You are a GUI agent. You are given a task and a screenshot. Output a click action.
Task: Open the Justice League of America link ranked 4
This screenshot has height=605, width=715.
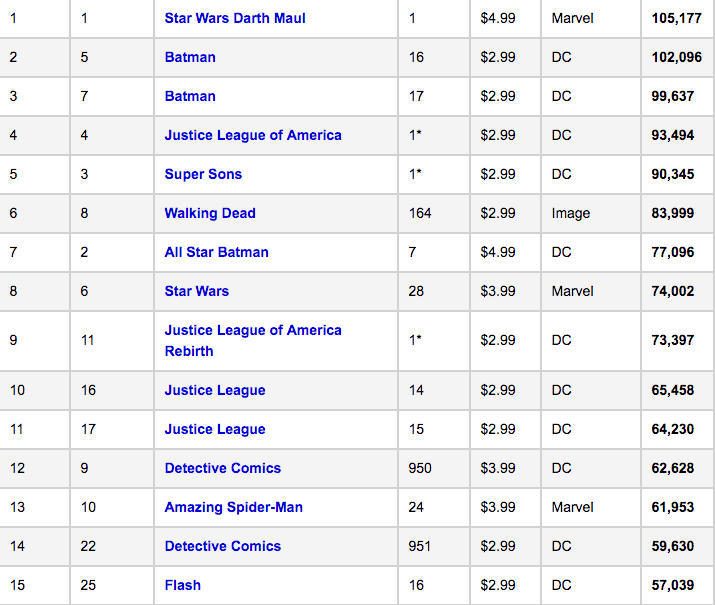click(253, 135)
